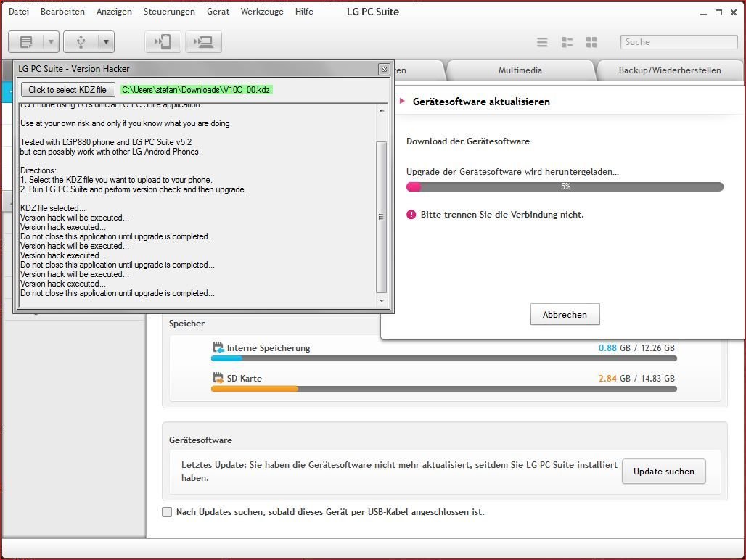Click the transfer-to-phone toolbar icon
This screenshot has width=746, height=560.
coord(163,42)
